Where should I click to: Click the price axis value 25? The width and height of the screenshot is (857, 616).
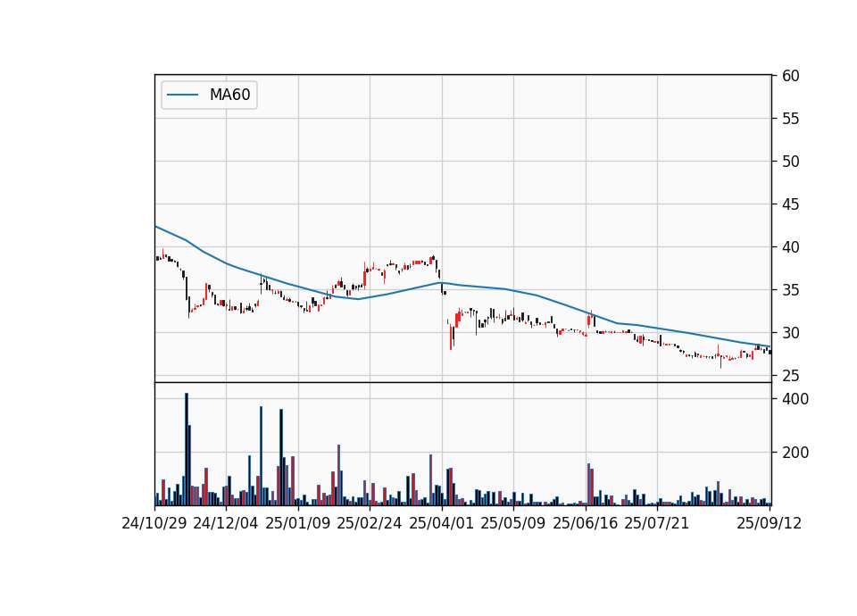790,376
